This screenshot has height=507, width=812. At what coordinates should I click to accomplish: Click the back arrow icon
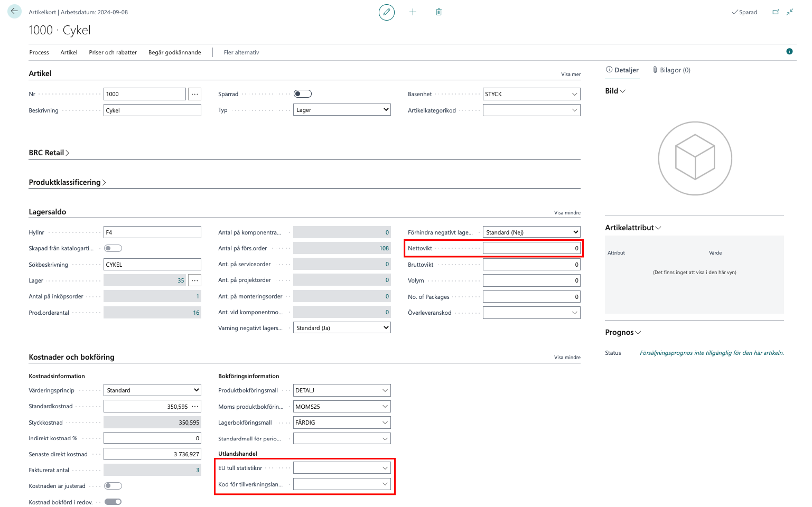click(14, 11)
